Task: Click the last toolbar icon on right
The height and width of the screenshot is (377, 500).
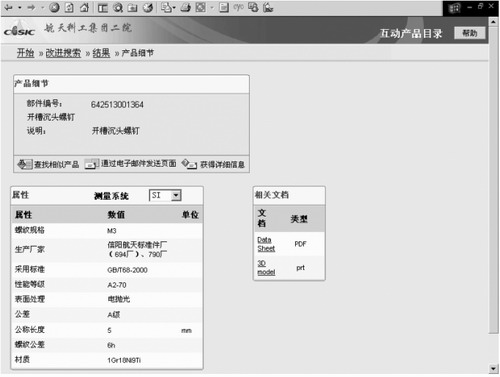Action: 268,7
